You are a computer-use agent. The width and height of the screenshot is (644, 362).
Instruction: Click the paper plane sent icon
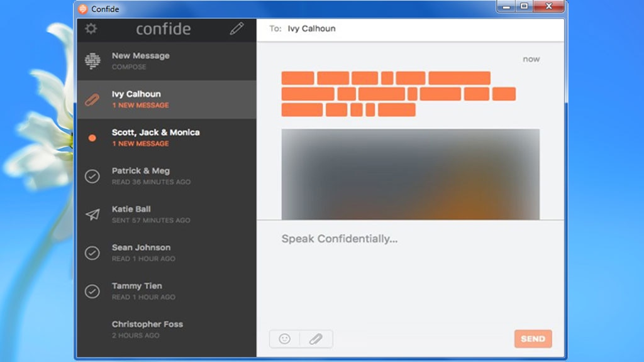pos(92,214)
